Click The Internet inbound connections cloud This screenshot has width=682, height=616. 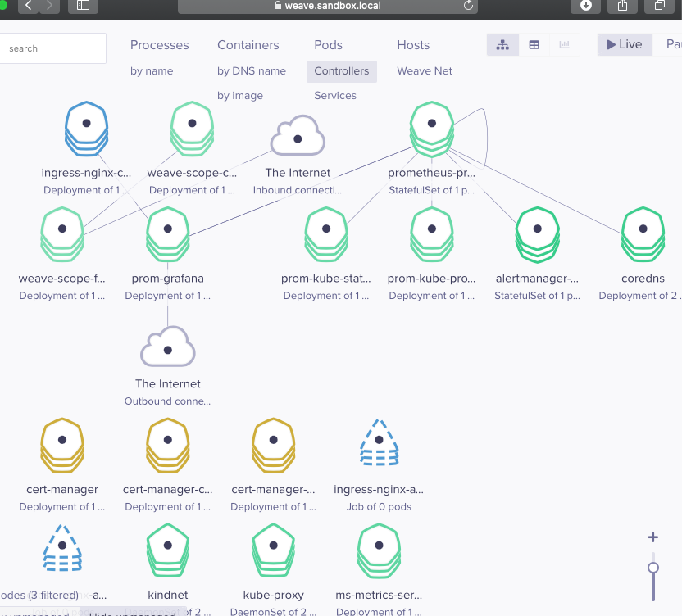pos(298,135)
